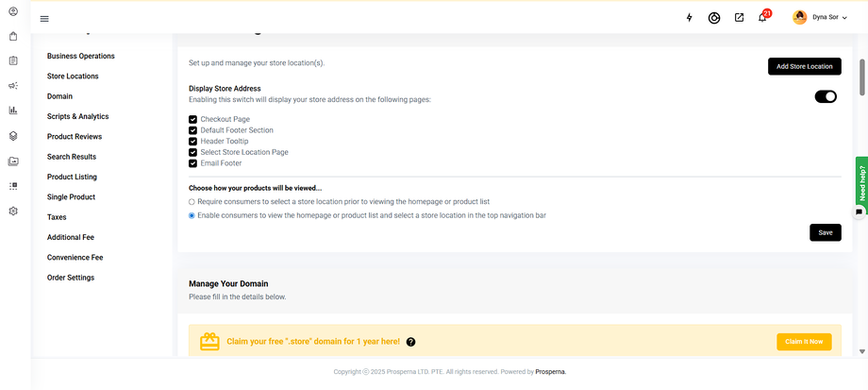This screenshot has width=868, height=390.
Task: Go to Product Reviews settings
Action: [x=75, y=137]
